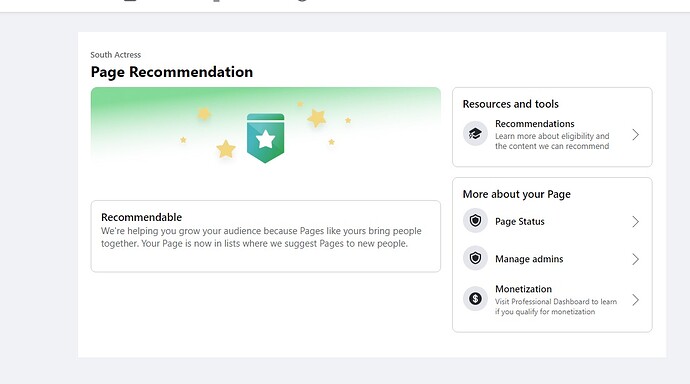Select the Page Status entry label

point(520,222)
